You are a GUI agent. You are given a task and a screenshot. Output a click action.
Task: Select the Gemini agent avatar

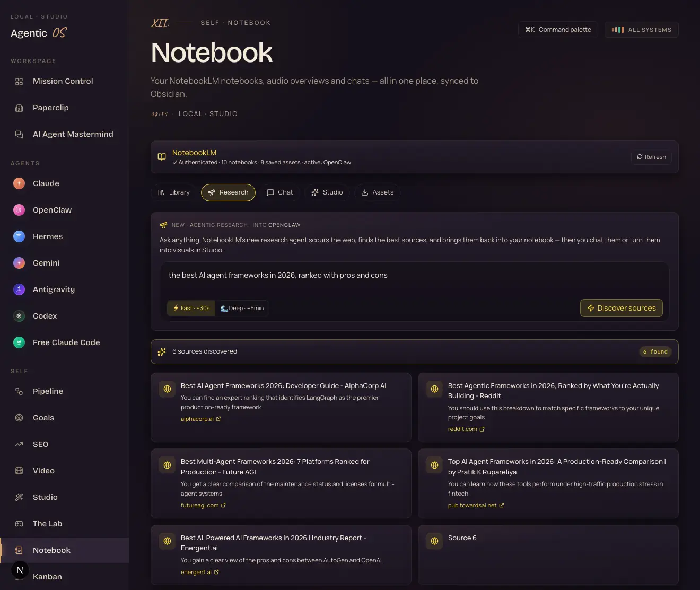pyautogui.click(x=19, y=263)
